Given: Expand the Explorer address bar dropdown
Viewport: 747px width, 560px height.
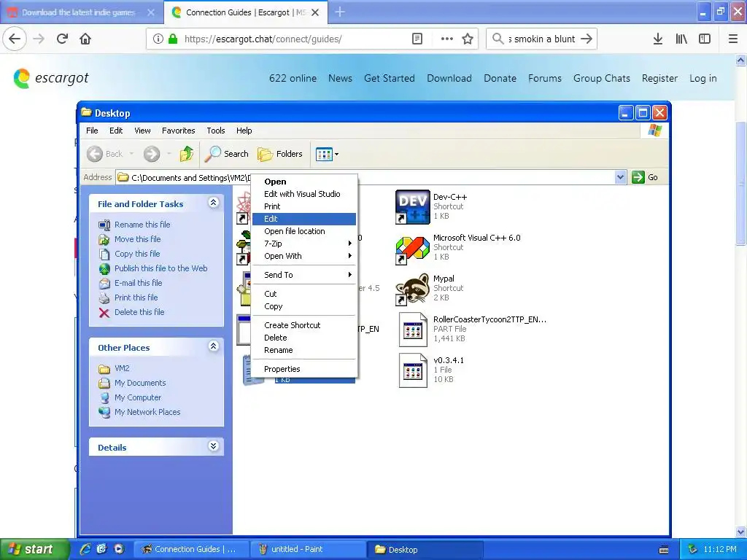Looking at the screenshot, I should (x=620, y=177).
